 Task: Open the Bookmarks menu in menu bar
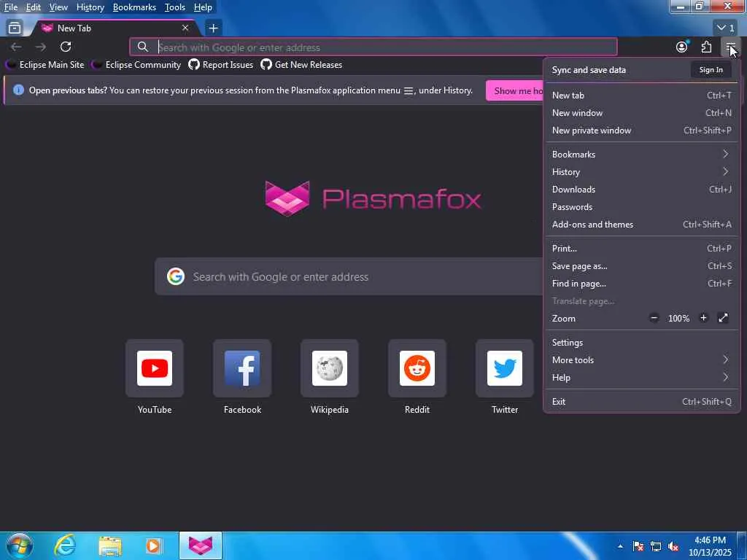click(134, 7)
